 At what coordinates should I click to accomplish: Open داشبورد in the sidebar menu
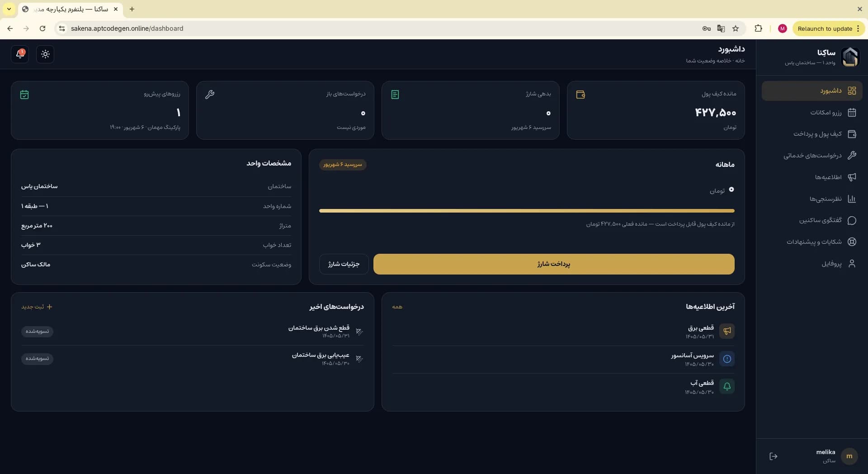812,91
